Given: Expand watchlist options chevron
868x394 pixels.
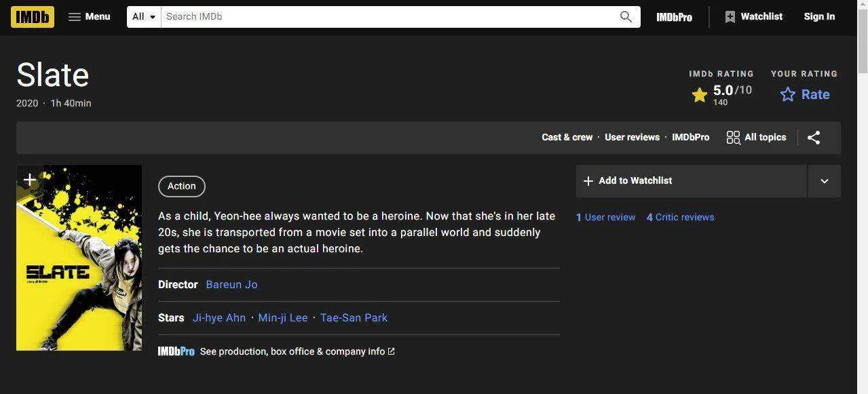Looking at the screenshot, I should tap(824, 181).
